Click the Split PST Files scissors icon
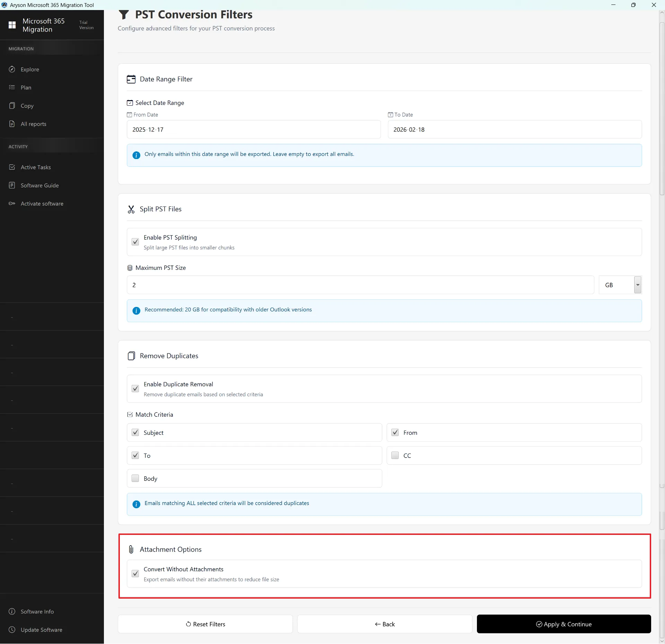 (131, 209)
